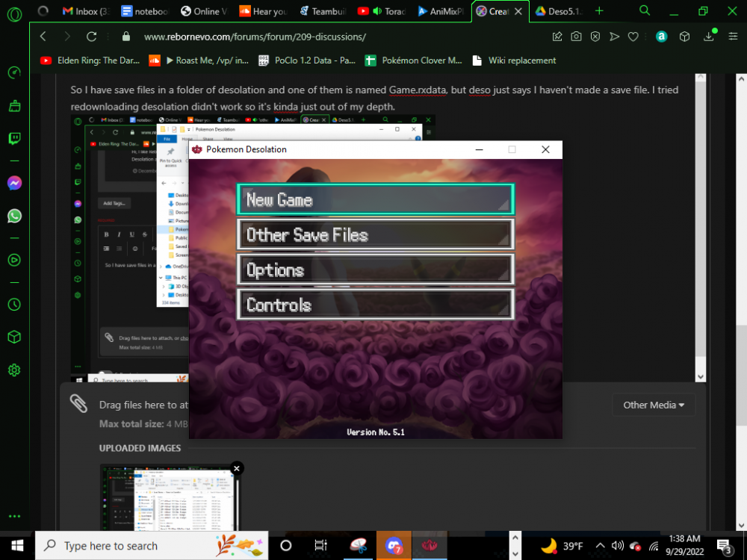Open browser Settings gear in sidebar
Image resolution: width=747 pixels, height=560 pixels.
click(14, 370)
